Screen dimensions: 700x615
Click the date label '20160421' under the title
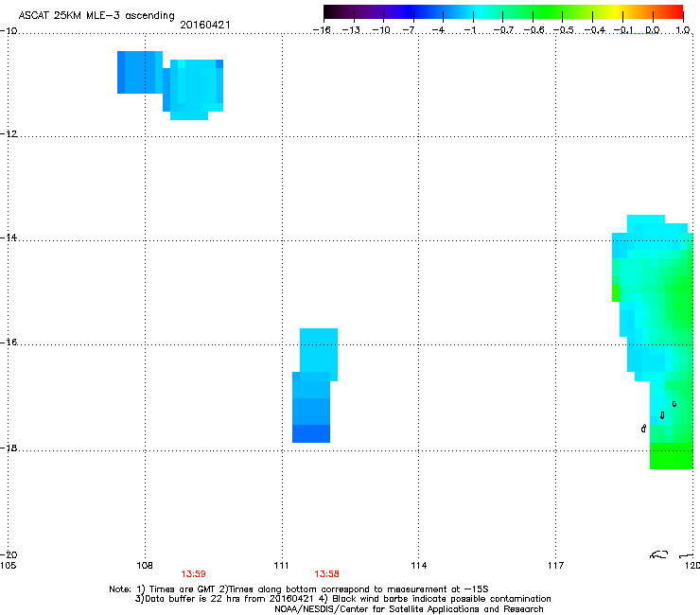205,25
